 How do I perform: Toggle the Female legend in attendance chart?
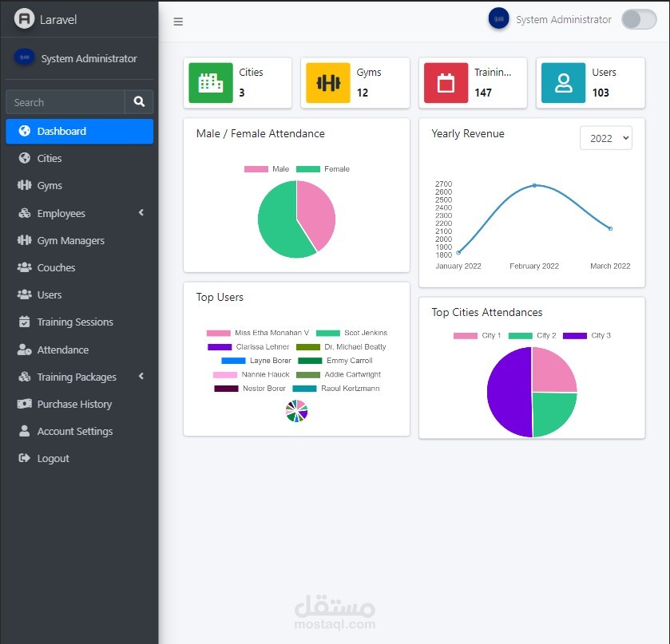point(323,169)
